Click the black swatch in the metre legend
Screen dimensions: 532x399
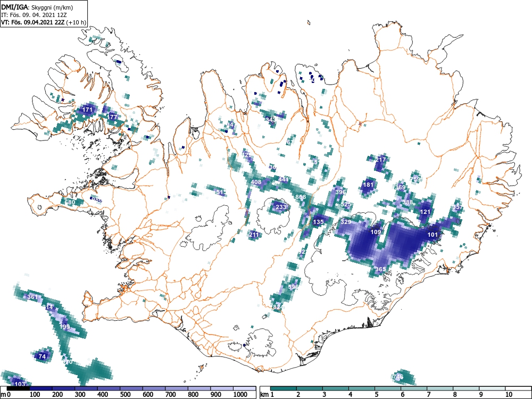tap(18, 388)
